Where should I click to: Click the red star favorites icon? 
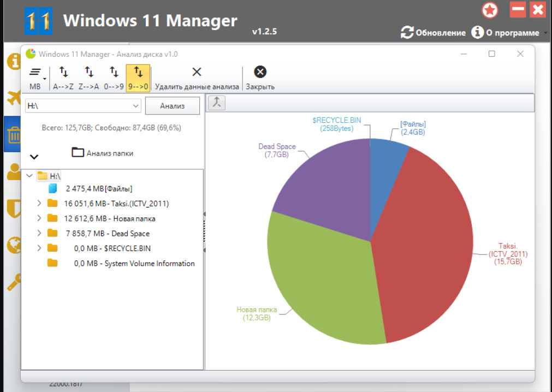pos(490,10)
